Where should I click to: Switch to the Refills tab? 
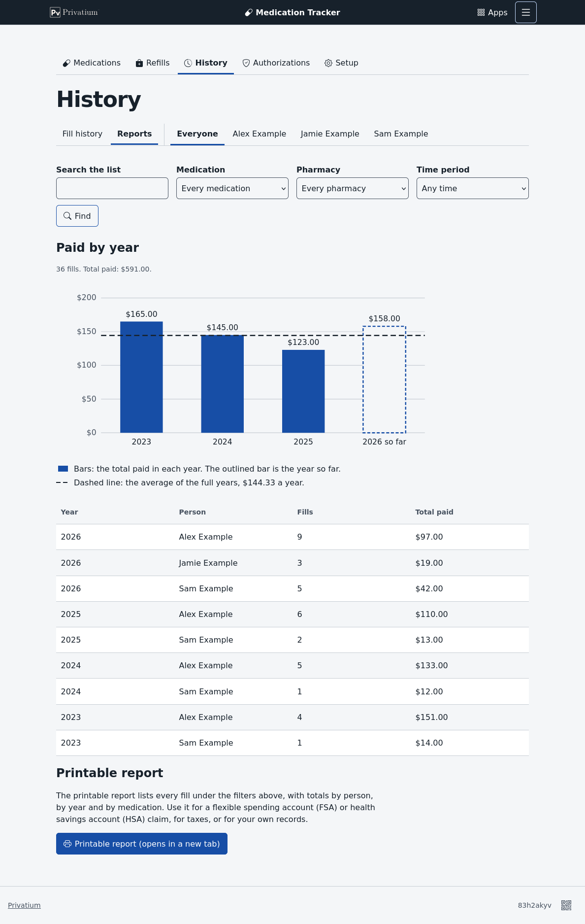[153, 63]
